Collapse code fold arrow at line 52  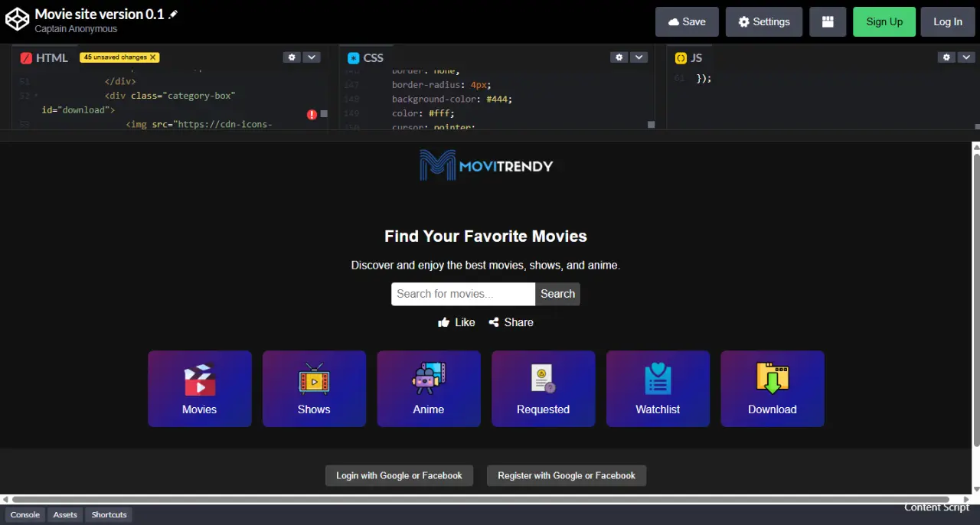(37, 96)
